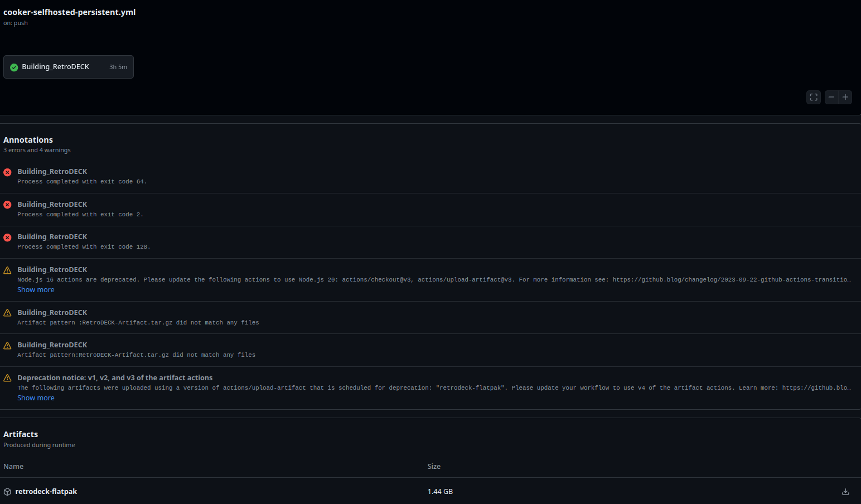Zoom in the workflow graph

pos(845,97)
